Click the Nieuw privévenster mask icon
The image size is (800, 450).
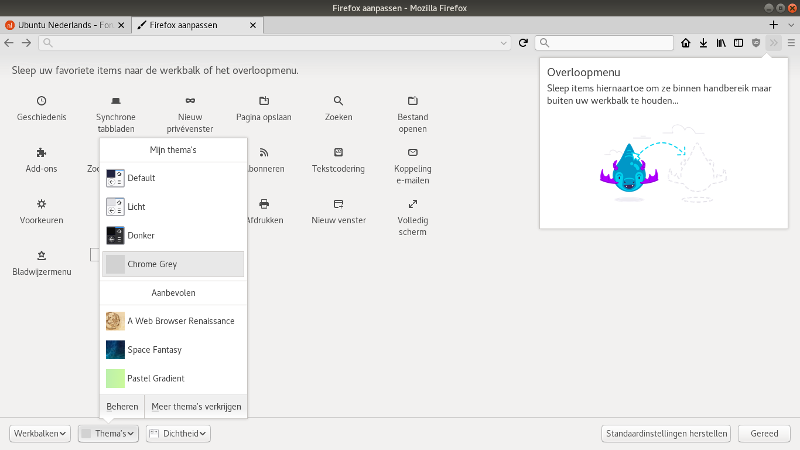190,101
